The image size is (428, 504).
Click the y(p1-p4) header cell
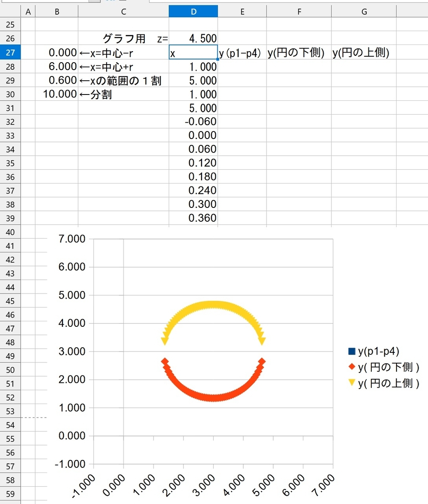[242, 52]
